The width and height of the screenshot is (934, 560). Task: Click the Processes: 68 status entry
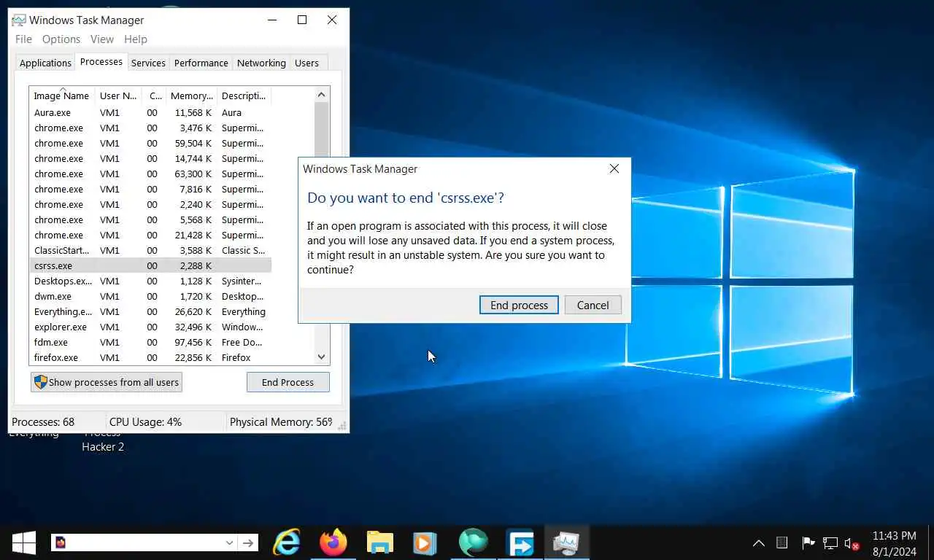[x=43, y=422]
